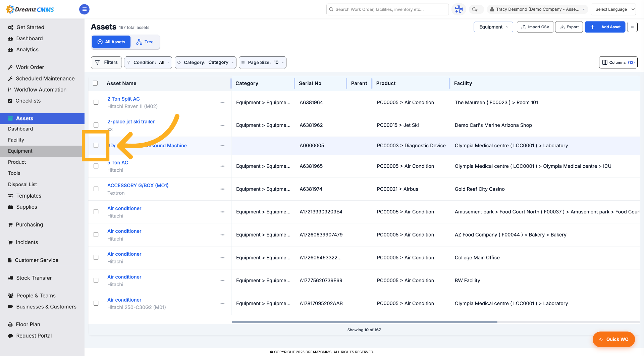Open the Category filter dropdown

(x=205, y=62)
